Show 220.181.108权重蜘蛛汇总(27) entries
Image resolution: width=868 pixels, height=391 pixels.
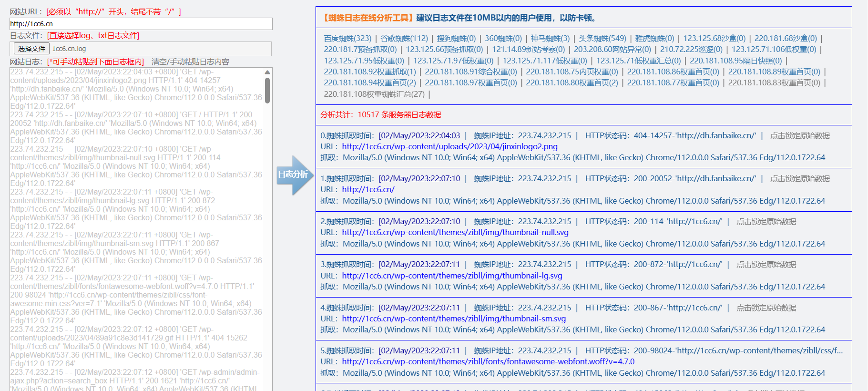(374, 94)
